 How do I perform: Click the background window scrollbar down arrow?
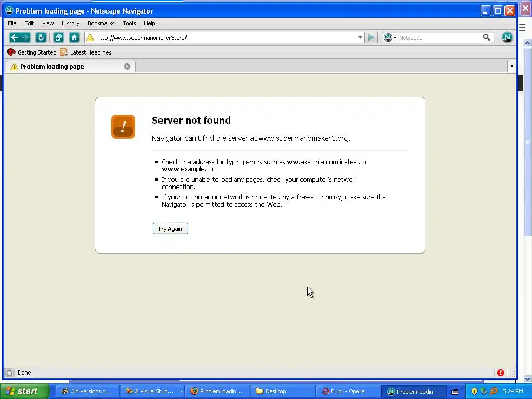527,379
